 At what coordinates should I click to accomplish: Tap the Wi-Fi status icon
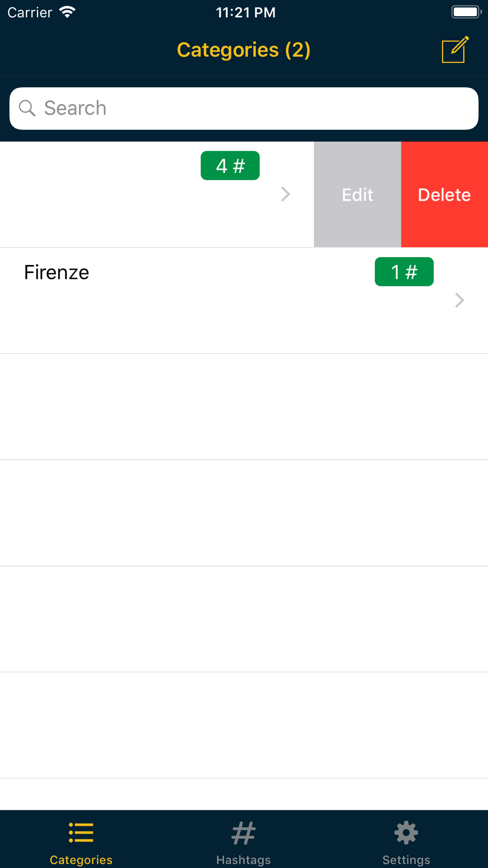point(67,12)
